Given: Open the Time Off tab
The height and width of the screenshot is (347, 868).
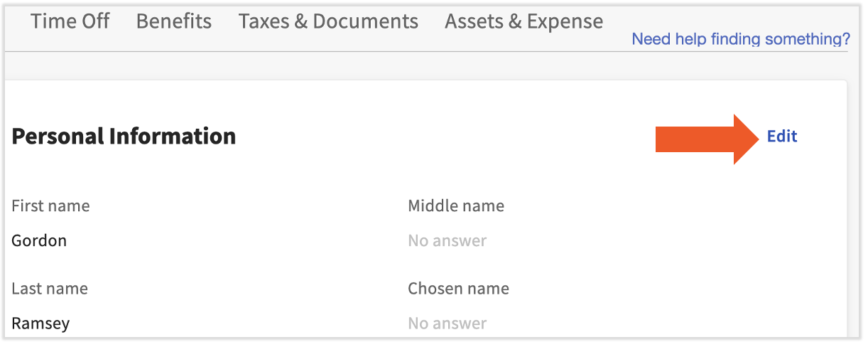Looking at the screenshot, I should point(70,22).
